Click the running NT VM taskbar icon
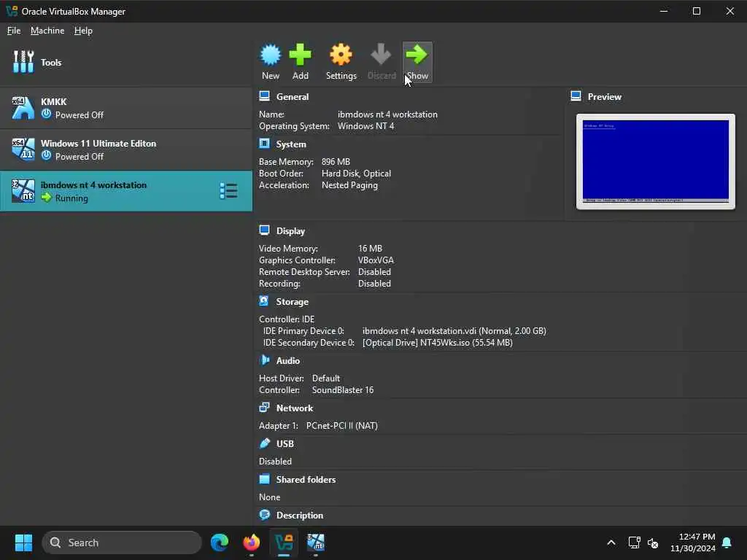 click(x=316, y=542)
